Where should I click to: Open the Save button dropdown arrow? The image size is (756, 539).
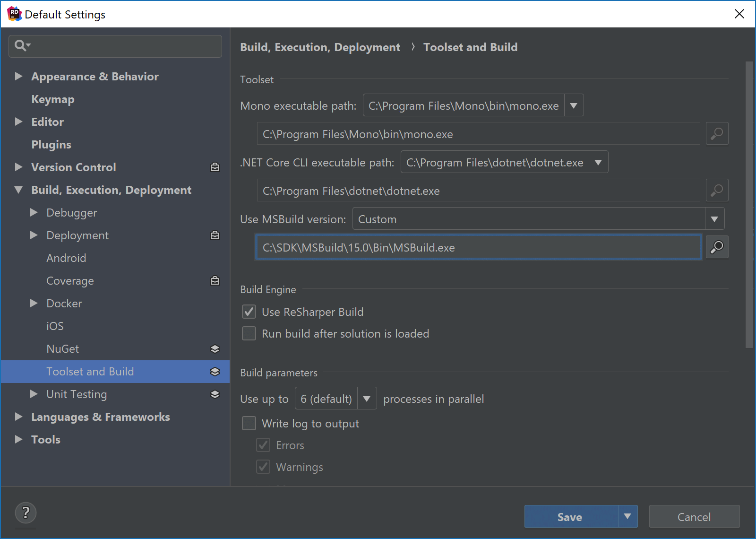[627, 516]
